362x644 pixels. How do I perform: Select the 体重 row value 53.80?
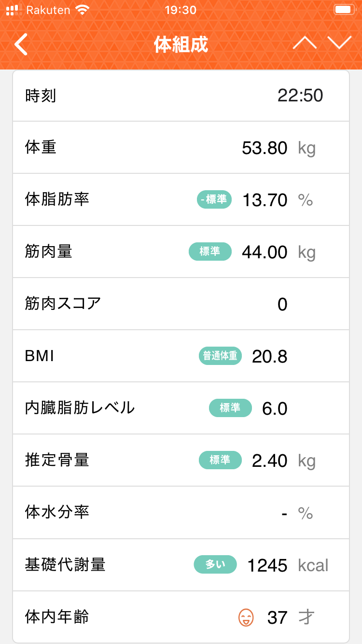click(x=265, y=148)
